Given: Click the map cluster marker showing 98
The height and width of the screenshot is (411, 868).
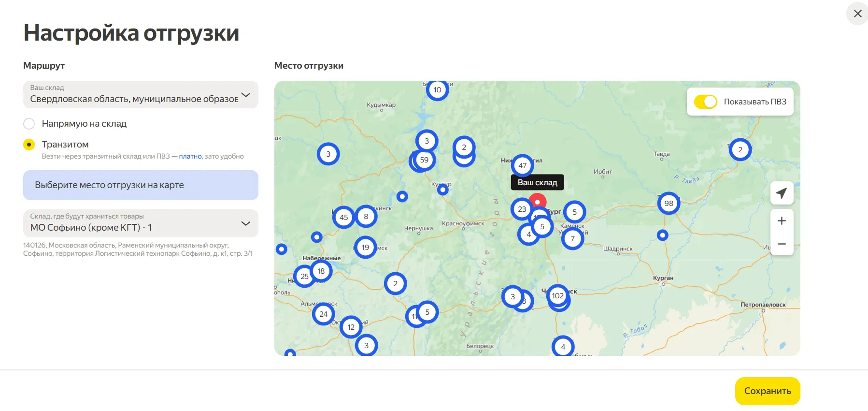Looking at the screenshot, I should pos(669,204).
